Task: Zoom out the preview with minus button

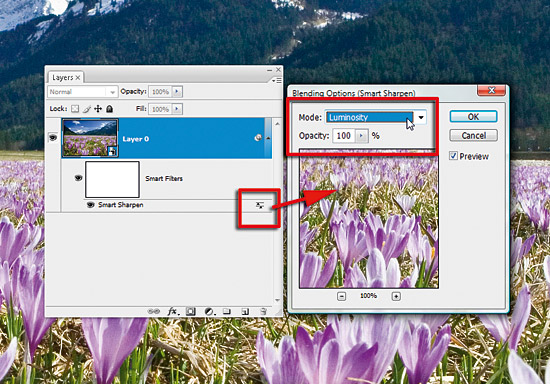Action: [x=341, y=296]
